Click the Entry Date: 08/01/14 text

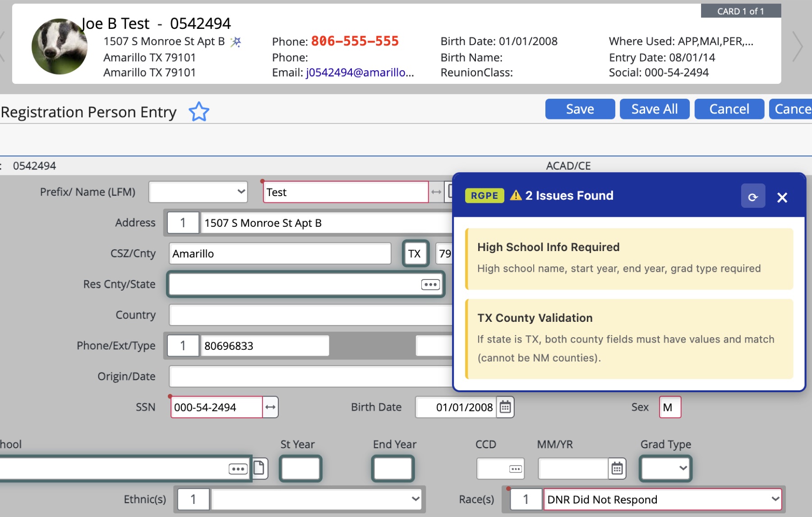coord(662,58)
